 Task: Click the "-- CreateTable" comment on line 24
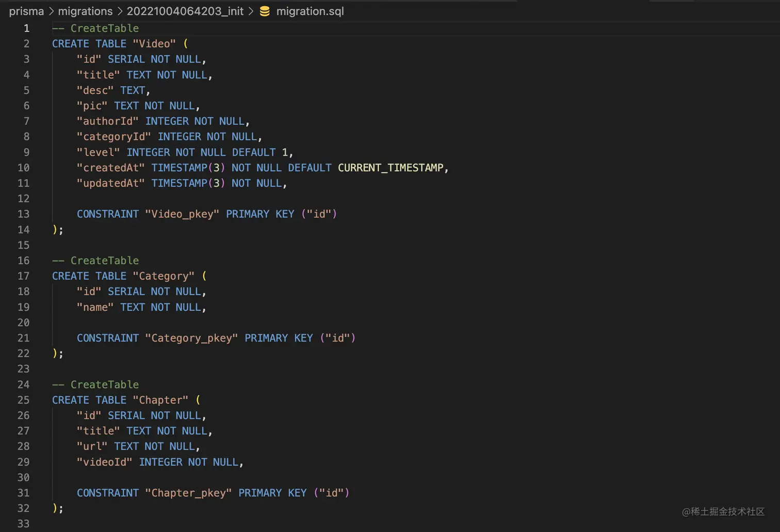(x=95, y=384)
